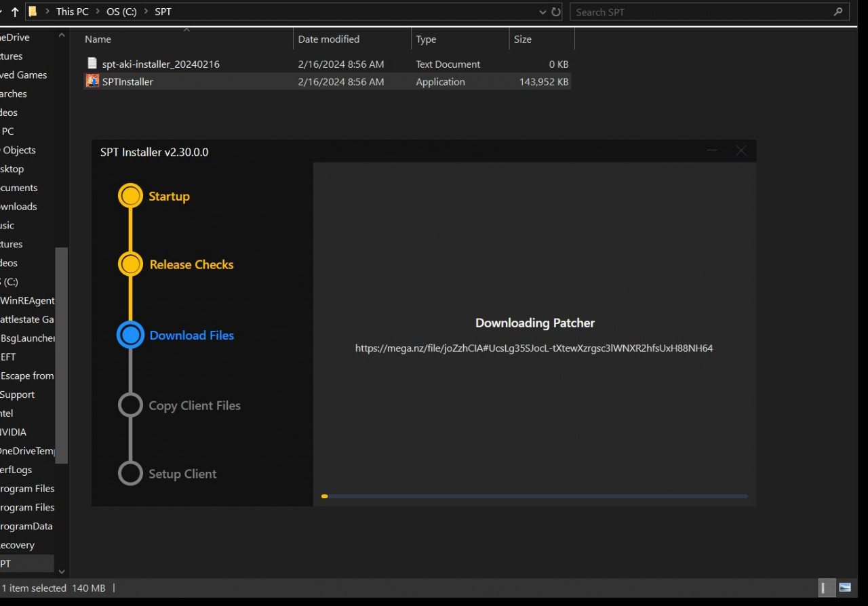This screenshot has height=606, width=868.
Task: Switch to large icons view layout
Action: point(845,588)
